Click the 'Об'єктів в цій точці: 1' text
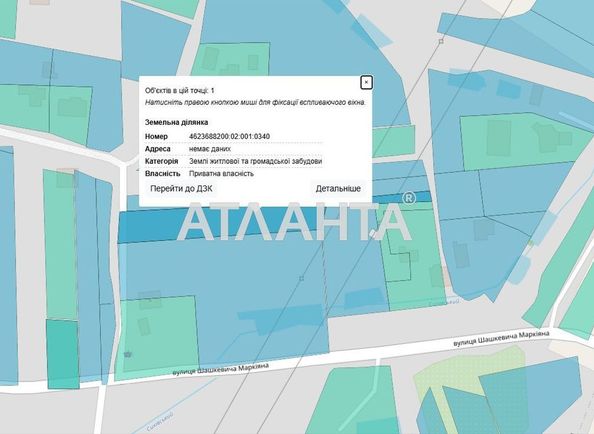The height and width of the screenshot is (434, 594). click(x=180, y=90)
